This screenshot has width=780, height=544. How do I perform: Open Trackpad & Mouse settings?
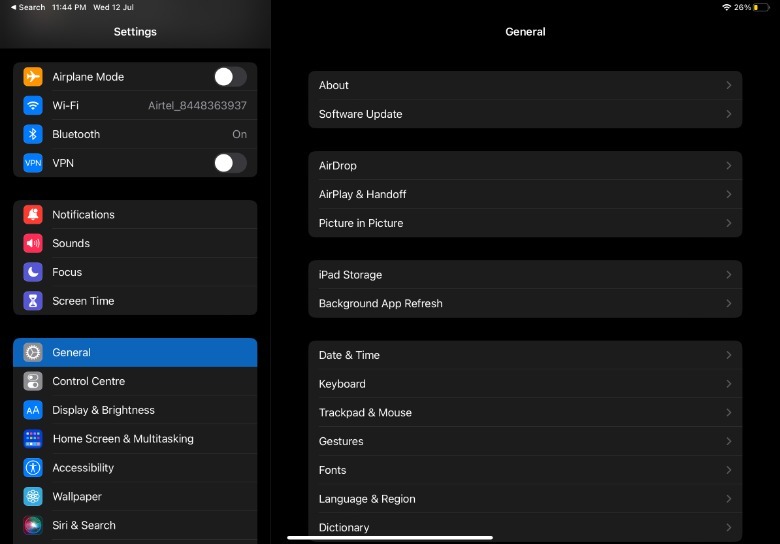point(525,413)
